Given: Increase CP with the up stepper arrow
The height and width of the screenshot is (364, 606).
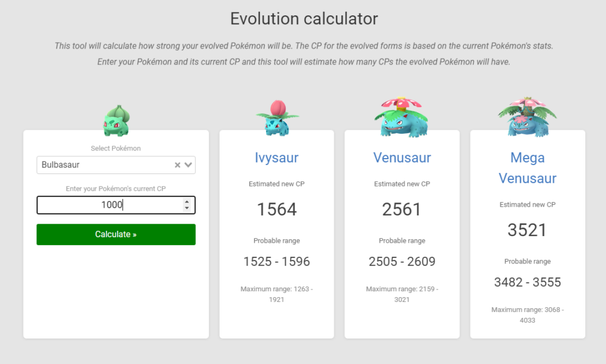Looking at the screenshot, I should point(187,202).
